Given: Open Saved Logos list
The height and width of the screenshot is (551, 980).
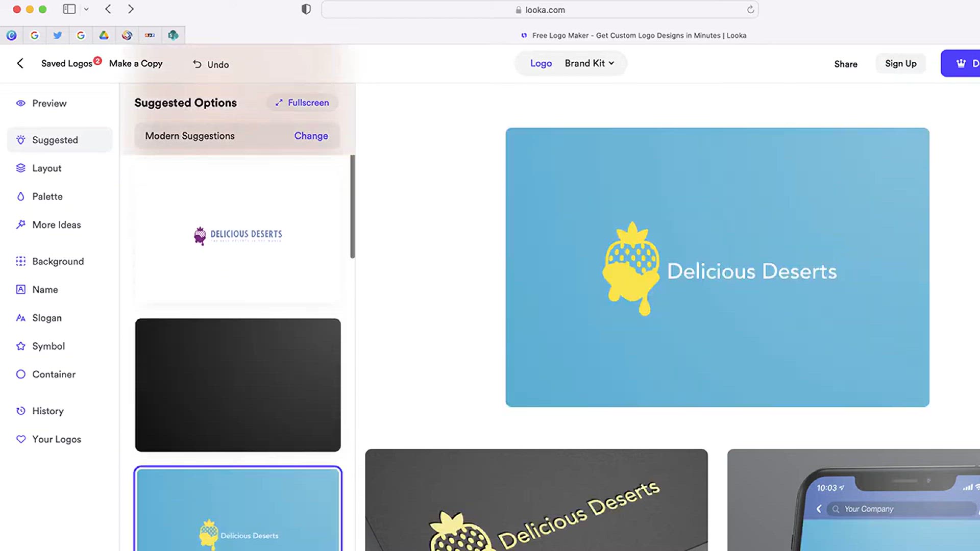Looking at the screenshot, I should click(66, 63).
